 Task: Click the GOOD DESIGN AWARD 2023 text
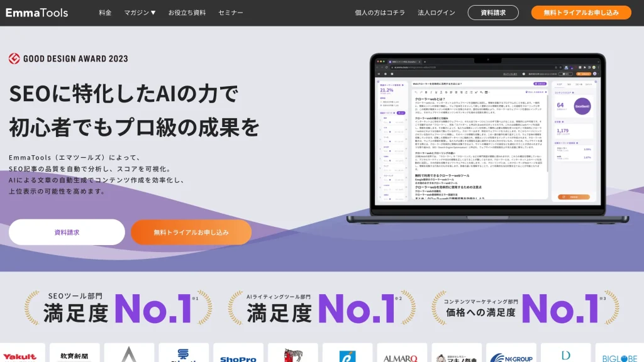pyautogui.click(x=75, y=58)
